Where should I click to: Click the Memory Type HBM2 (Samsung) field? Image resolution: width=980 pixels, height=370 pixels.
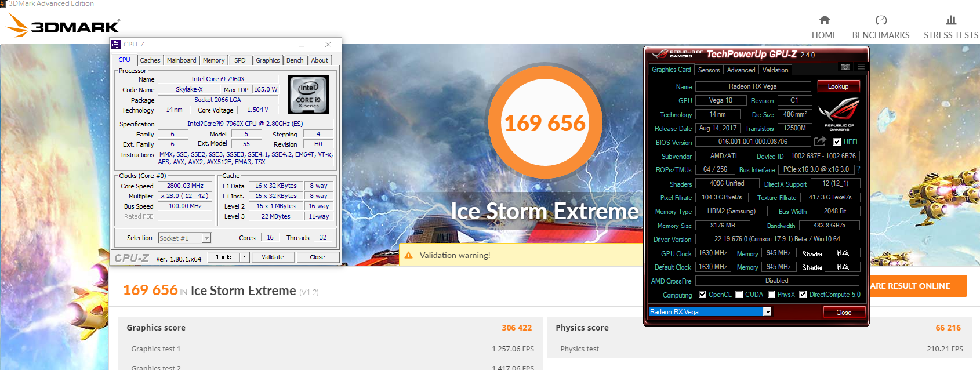(731, 212)
